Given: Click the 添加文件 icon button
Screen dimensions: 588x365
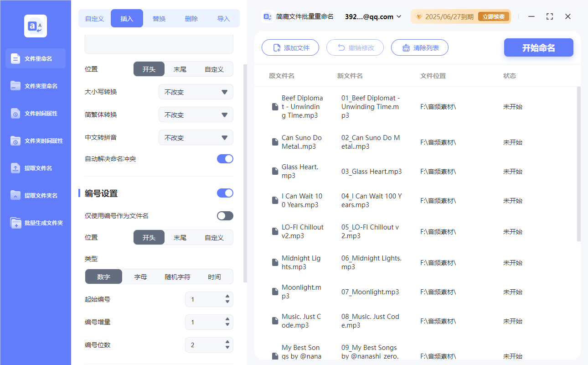Looking at the screenshot, I should click(x=277, y=48).
